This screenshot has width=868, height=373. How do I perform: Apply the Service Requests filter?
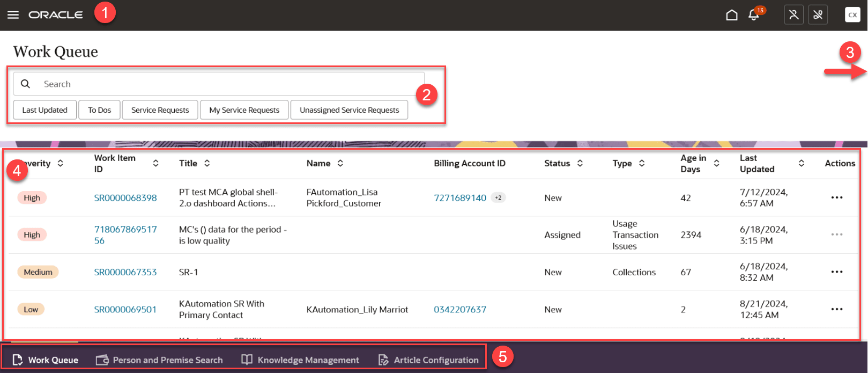point(160,110)
